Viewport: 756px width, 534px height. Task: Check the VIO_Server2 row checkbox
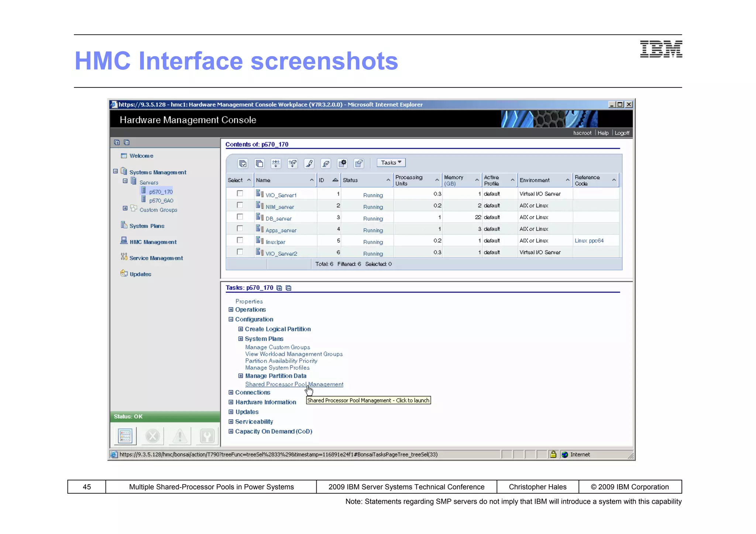240,252
